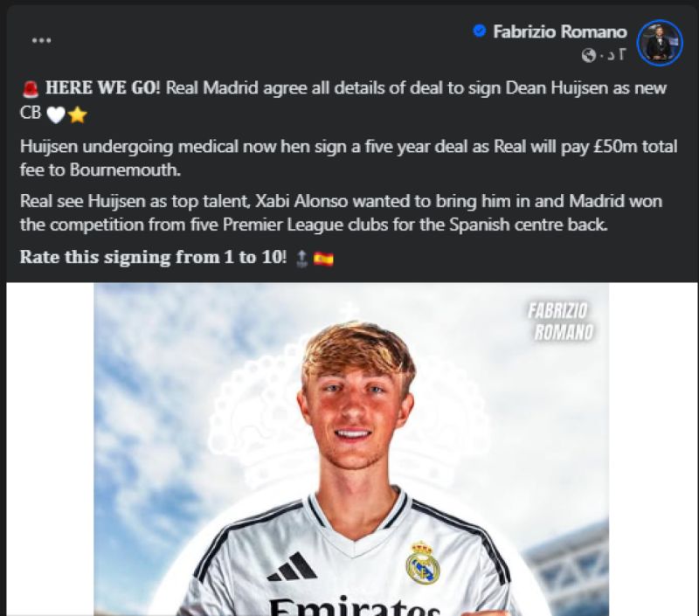Click the paragraph mentioning Bournemouth fee
Screen dimensions: 699x616
[x=349, y=158]
